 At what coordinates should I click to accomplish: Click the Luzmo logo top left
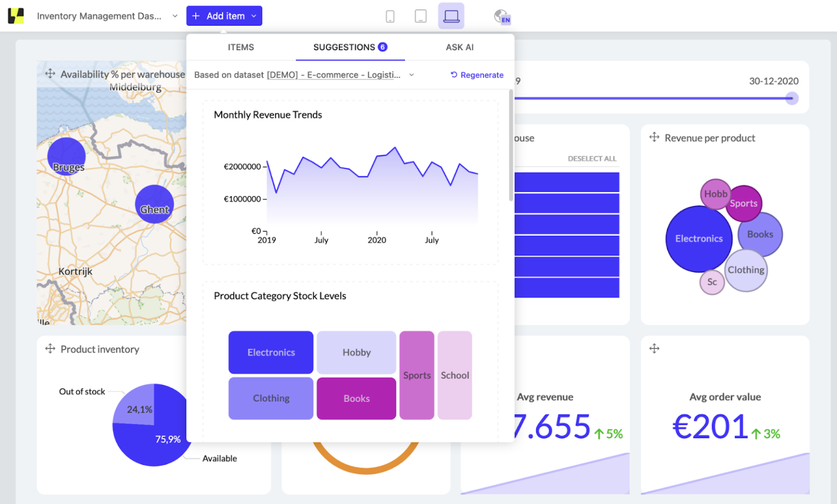pos(16,16)
